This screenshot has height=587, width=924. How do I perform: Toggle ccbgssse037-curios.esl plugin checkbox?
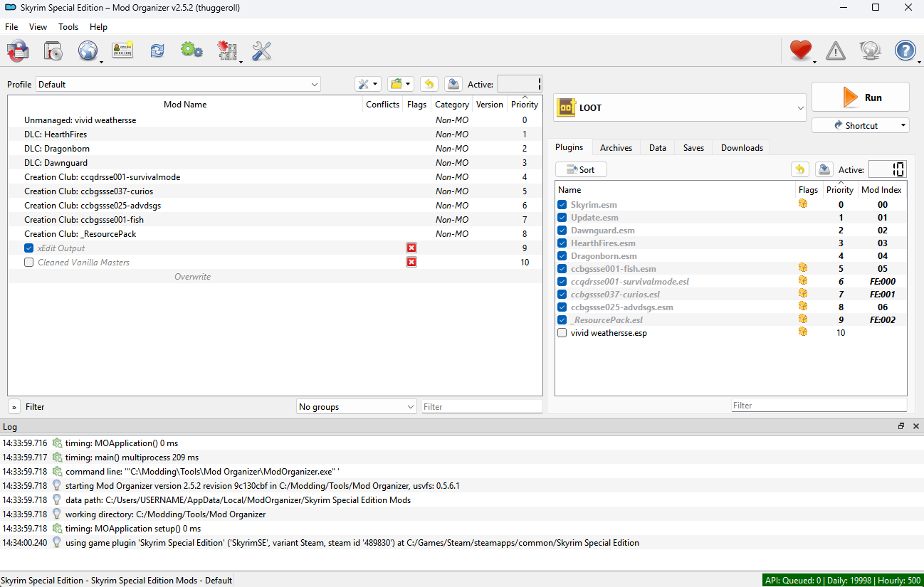(x=562, y=295)
